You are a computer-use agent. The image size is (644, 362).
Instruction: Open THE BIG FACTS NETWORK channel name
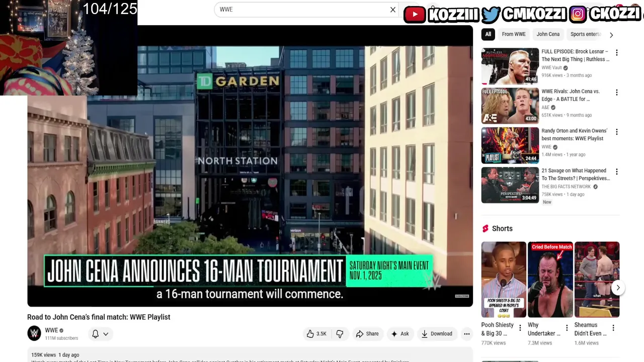(x=566, y=187)
